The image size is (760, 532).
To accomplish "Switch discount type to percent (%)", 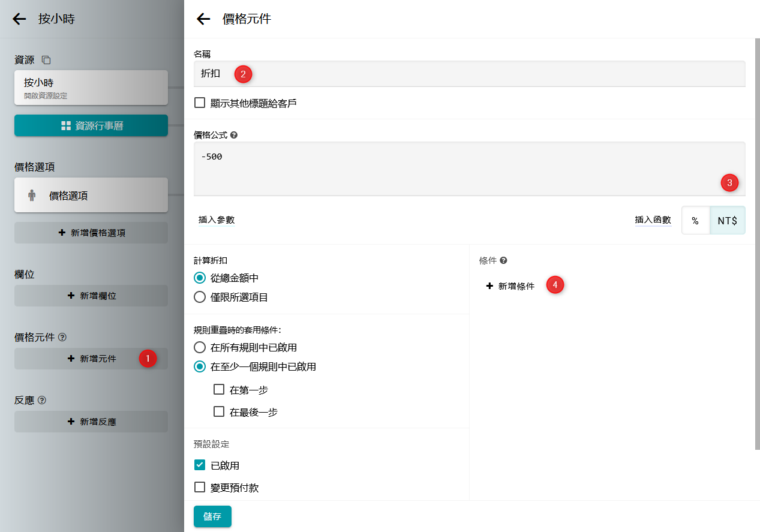I will click(x=695, y=221).
